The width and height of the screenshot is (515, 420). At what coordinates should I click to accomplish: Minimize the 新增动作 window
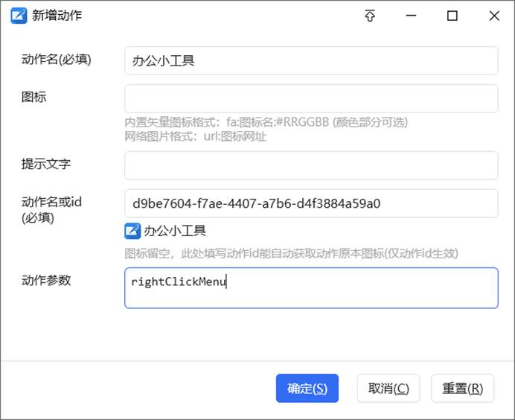411,16
